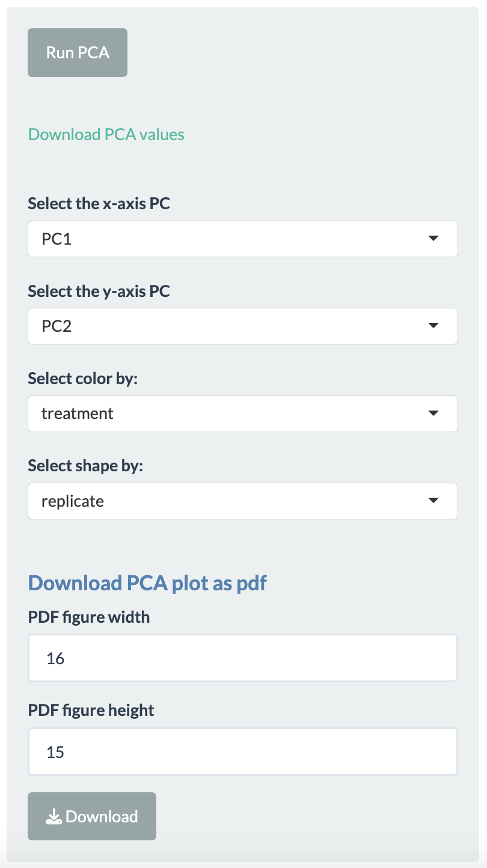487x868 pixels.
Task: Focus the PDF figure height field
Action: coord(243,751)
